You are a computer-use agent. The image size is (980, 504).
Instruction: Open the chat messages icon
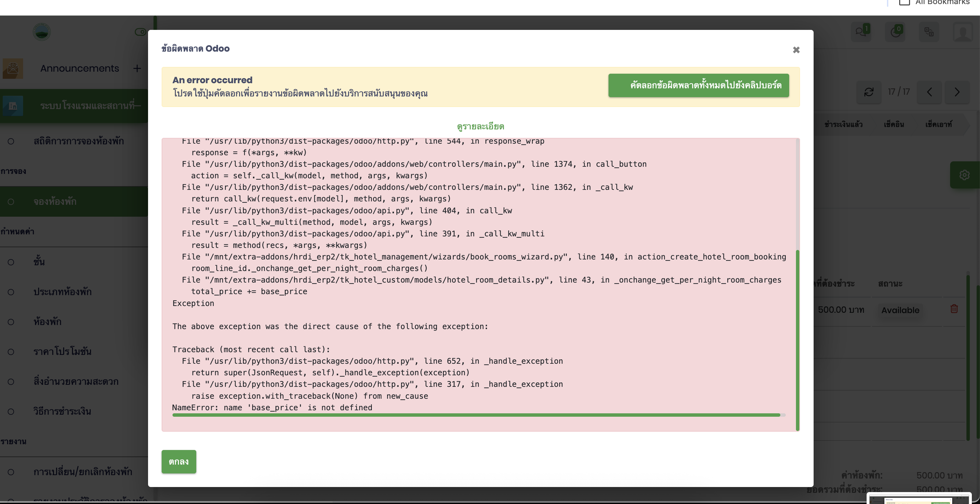click(x=860, y=32)
